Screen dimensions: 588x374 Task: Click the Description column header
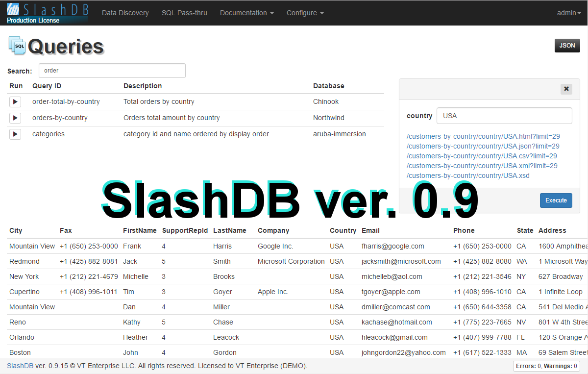coord(143,86)
